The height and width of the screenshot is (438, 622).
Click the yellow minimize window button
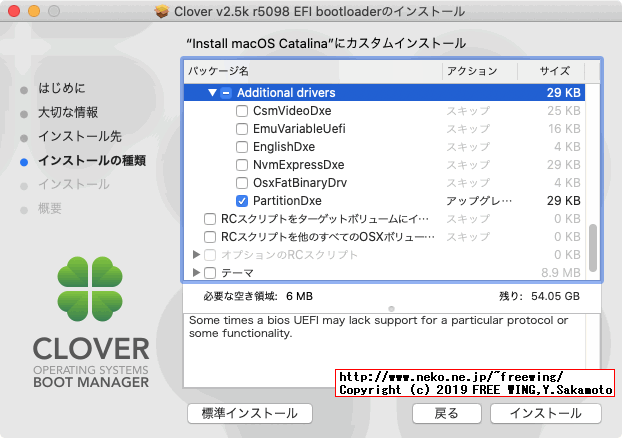34,11
